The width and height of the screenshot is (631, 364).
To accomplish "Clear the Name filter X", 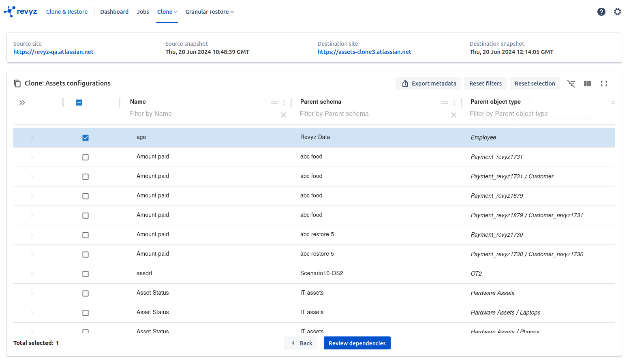I will [284, 115].
